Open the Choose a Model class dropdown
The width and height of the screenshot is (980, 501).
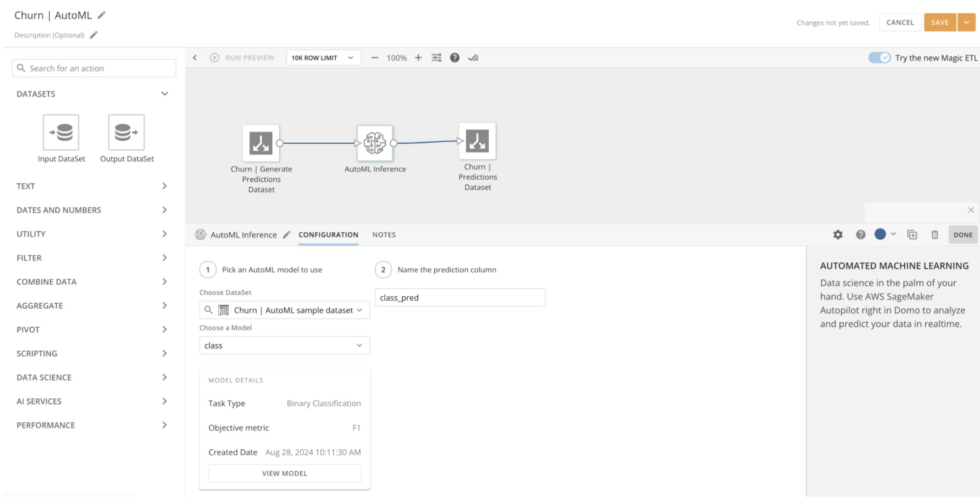tap(284, 346)
